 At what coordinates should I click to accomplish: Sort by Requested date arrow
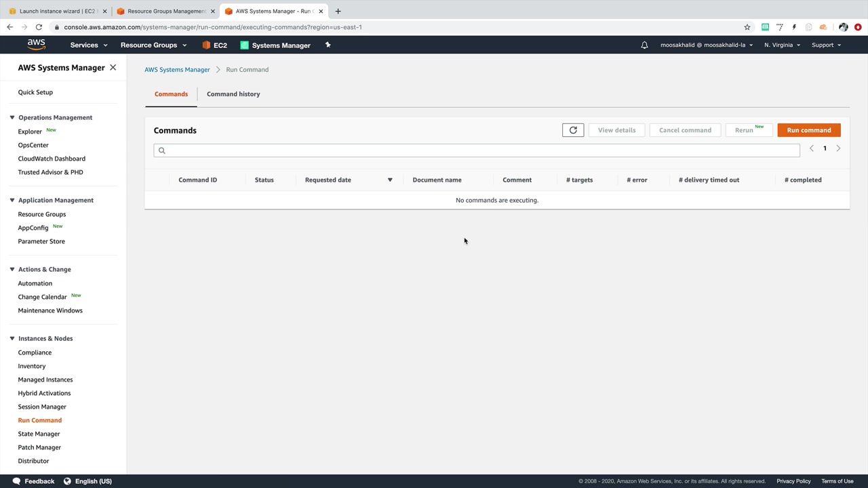click(x=390, y=180)
